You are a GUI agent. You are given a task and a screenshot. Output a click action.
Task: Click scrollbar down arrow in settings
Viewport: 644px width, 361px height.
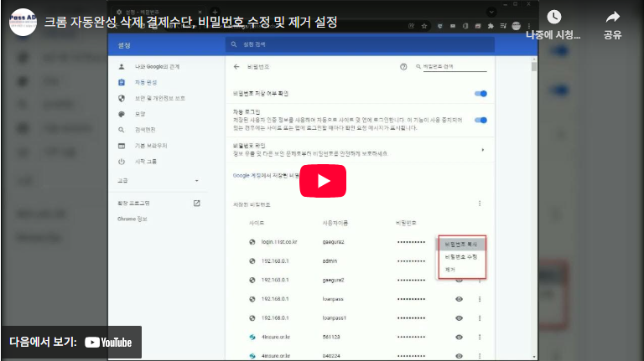pyautogui.click(x=534, y=358)
